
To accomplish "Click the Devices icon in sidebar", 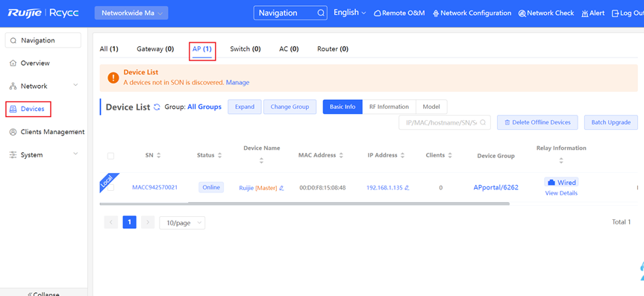I will coord(13,109).
